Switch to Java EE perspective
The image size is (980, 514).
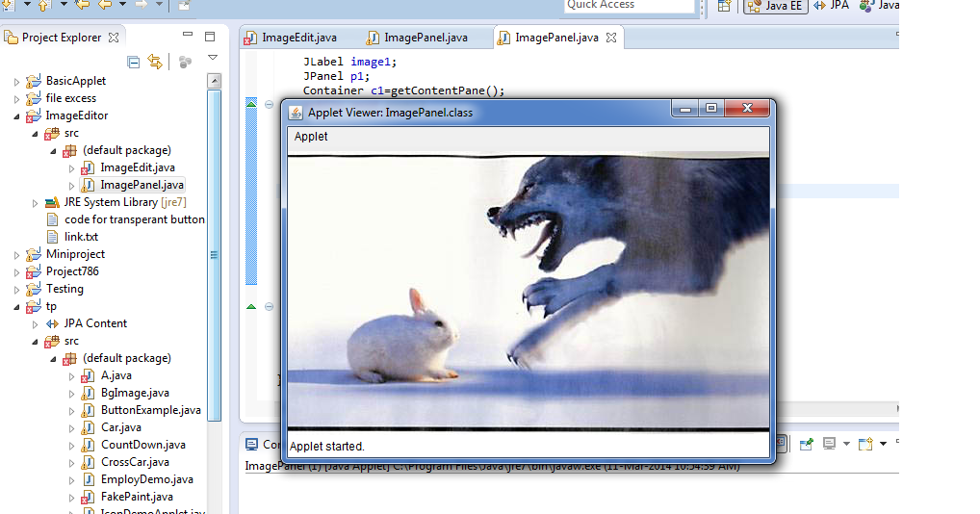click(x=776, y=6)
